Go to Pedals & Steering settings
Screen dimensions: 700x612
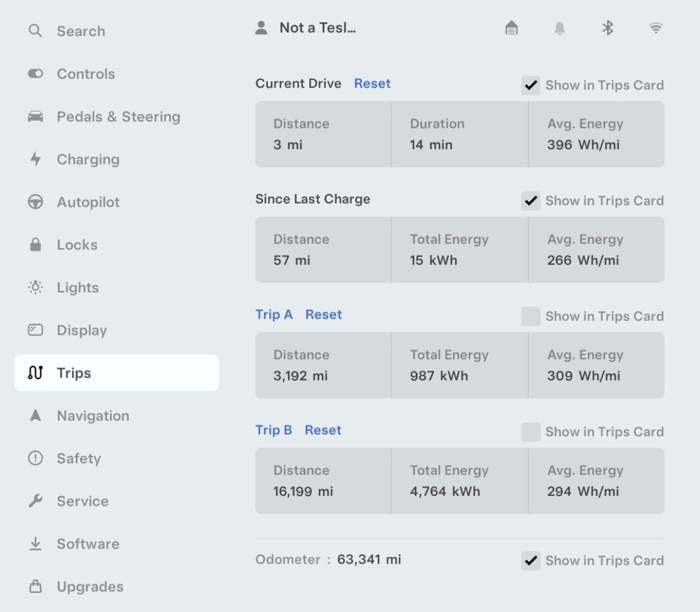point(117,116)
